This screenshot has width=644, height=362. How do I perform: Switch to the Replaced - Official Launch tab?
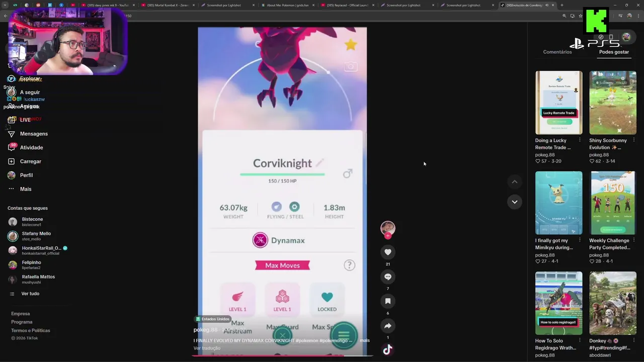click(348, 5)
